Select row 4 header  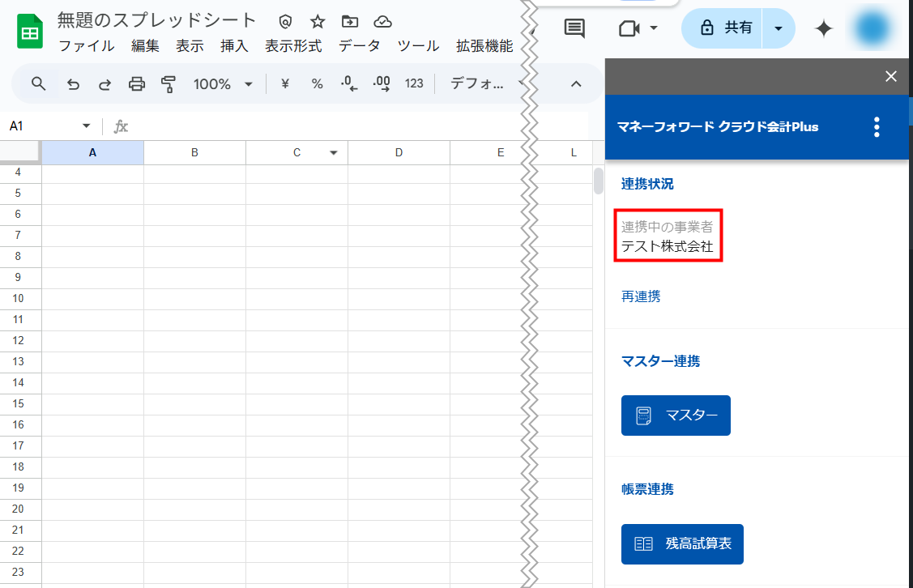click(18, 173)
